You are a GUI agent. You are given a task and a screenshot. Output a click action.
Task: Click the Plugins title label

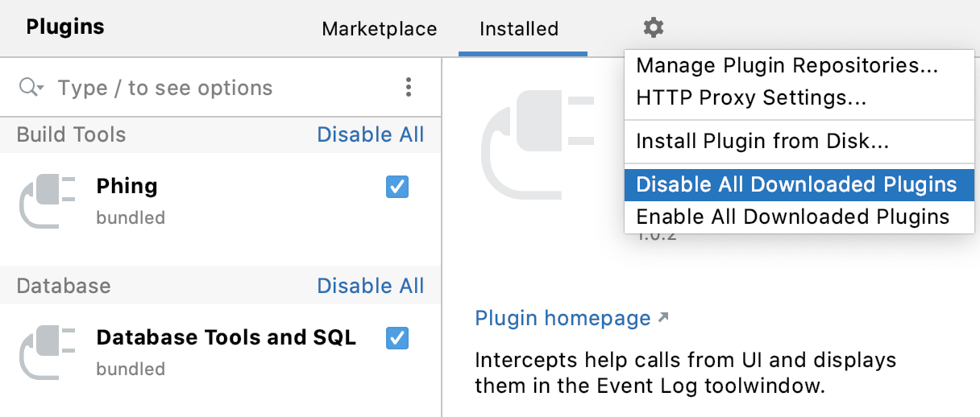click(65, 27)
